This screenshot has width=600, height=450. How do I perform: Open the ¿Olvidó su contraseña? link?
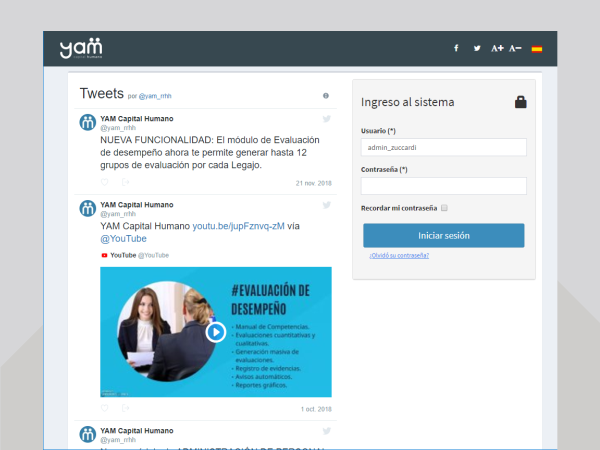pos(399,256)
